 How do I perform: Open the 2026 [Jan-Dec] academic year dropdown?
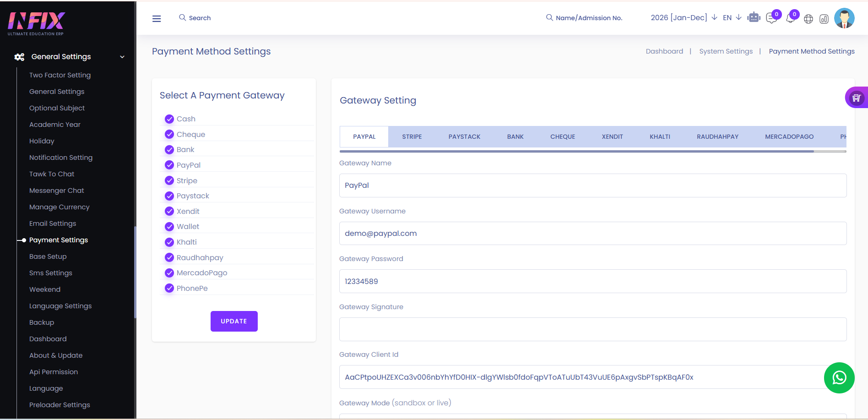(x=684, y=17)
